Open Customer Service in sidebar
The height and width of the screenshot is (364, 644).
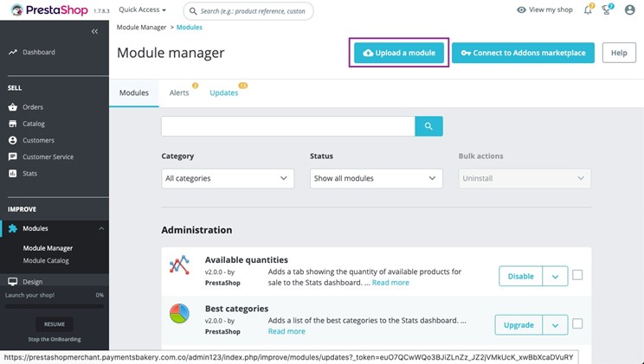48,156
